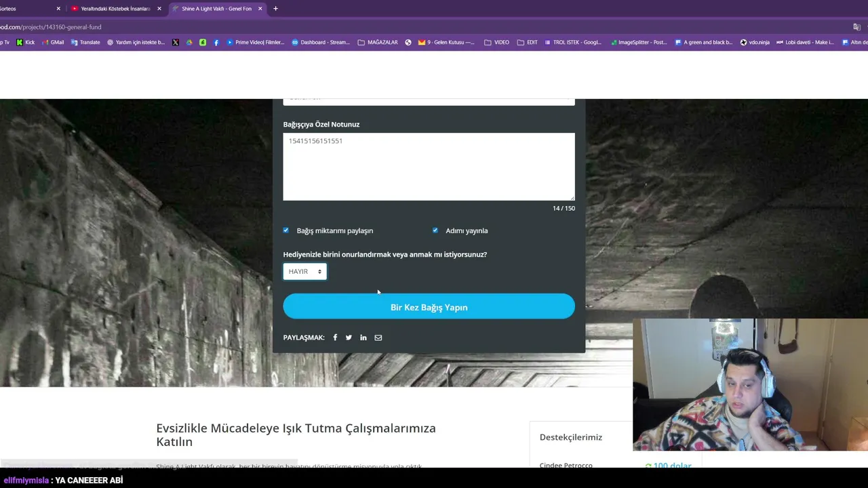This screenshot has width=868, height=488.
Task: Open the MAĞAZALAR bookmarks folder
Action: point(377,42)
